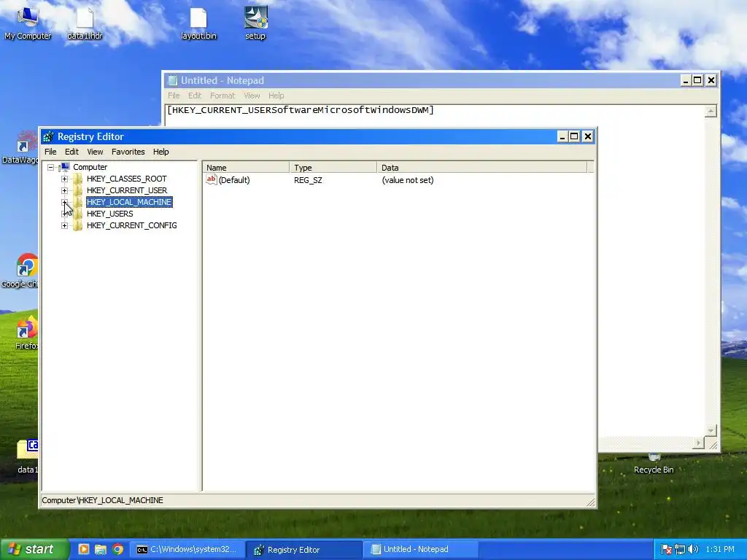This screenshot has height=560, width=747.
Task: Open the DataWagon desktop shortcut
Action: click(20, 147)
